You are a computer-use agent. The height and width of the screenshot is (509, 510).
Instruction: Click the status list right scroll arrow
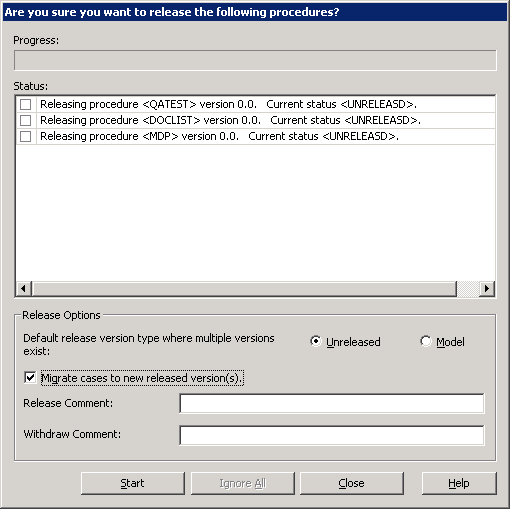pos(487,288)
